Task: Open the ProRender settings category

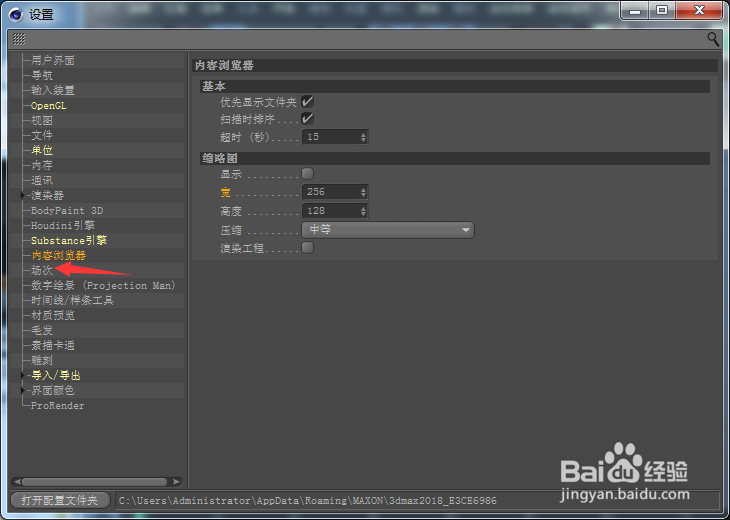Action: (58, 405)
